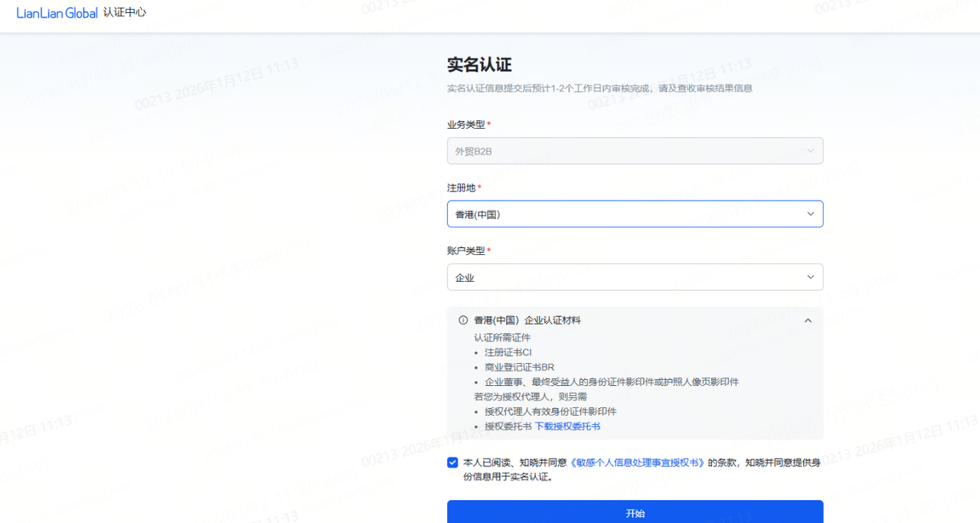This screenshot has height=523, width=980.
Task: Click the chevron arrow in the 注册地 field
Action: 811,214
